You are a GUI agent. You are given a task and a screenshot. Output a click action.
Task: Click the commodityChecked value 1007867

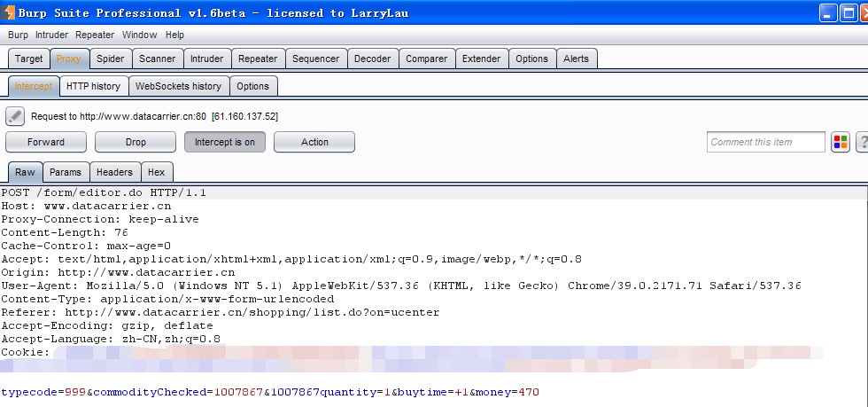[x=238, y=393]
